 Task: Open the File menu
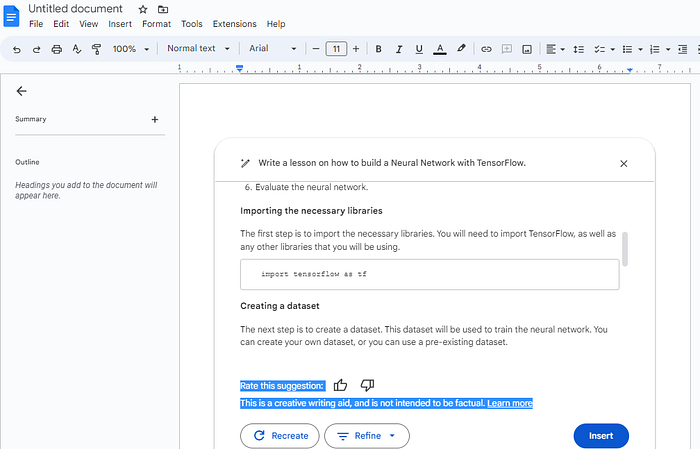click(36, 24)
